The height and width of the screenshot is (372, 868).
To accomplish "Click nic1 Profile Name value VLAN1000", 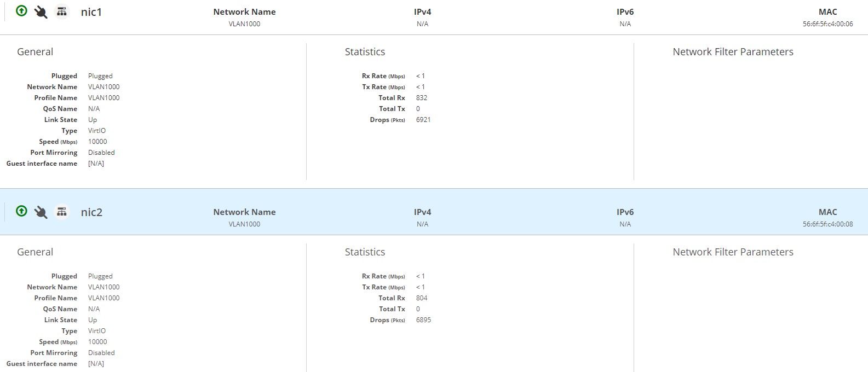I will 104,98.
